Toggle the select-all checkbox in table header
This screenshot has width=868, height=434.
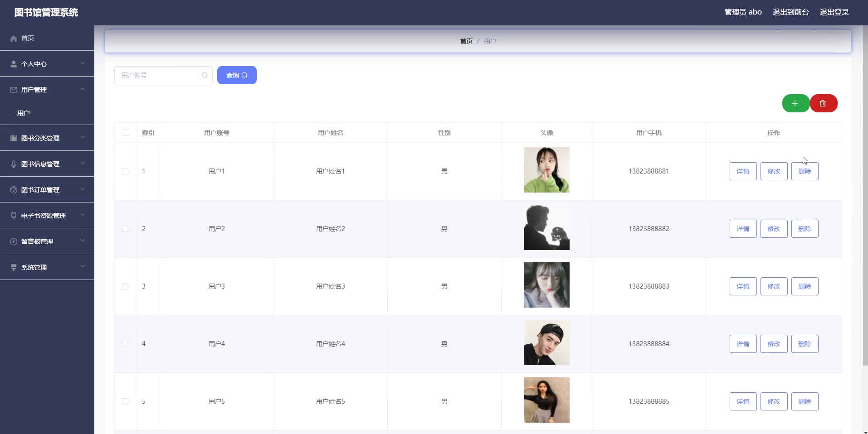(x=126, y=133)
